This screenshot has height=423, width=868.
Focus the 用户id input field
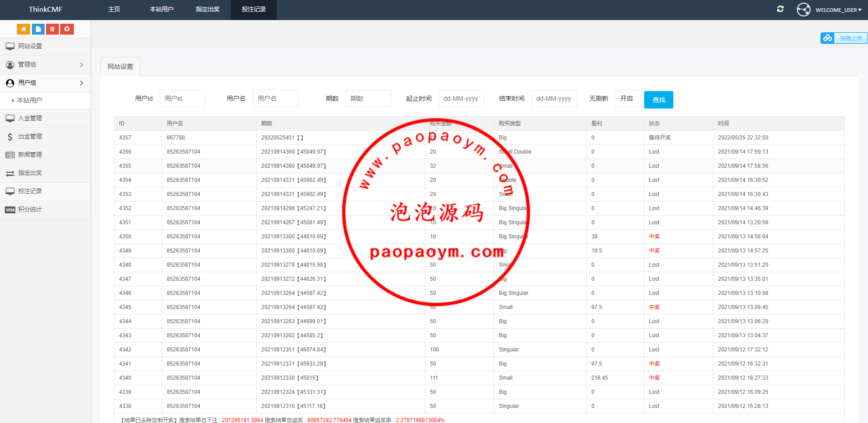coord(182,98)
